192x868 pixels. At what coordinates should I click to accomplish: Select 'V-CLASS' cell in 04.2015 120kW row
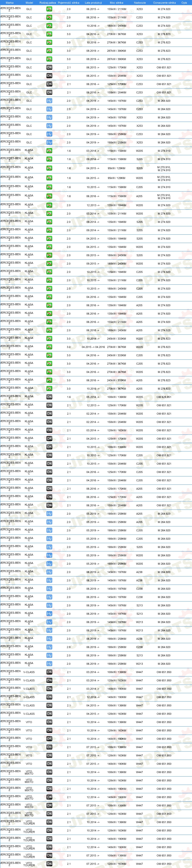29,714
